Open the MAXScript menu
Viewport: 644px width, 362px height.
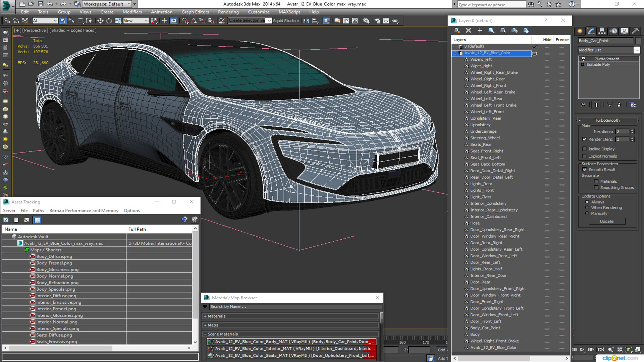[289, 12]
